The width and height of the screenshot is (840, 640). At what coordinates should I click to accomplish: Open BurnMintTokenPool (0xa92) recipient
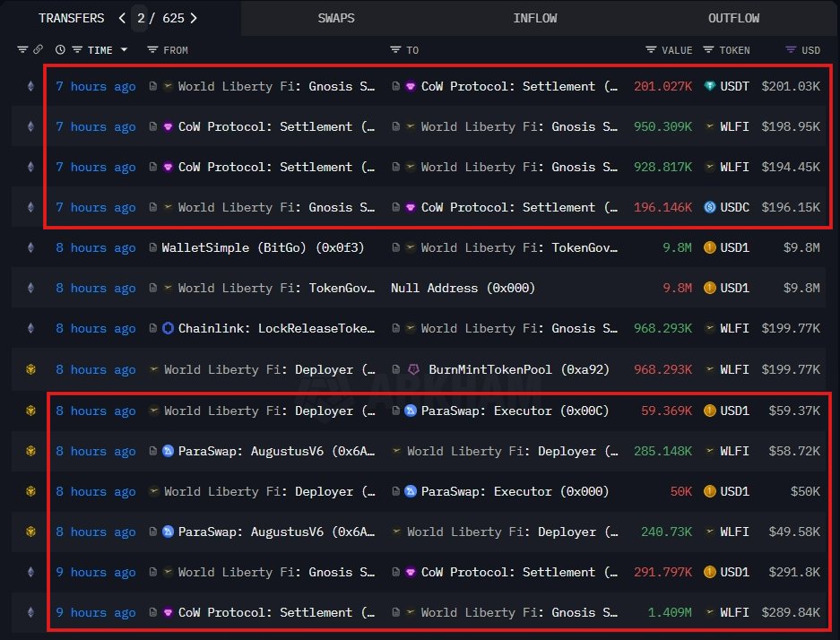point(519,369)
